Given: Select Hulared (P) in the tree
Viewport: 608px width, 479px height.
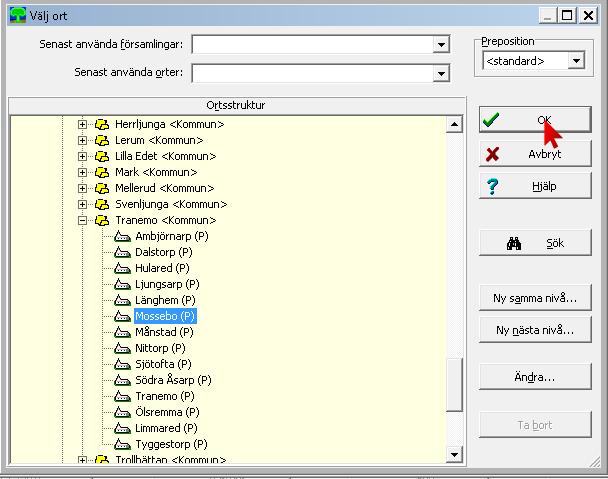Looking at the screenshot, I should click(162, 268).
